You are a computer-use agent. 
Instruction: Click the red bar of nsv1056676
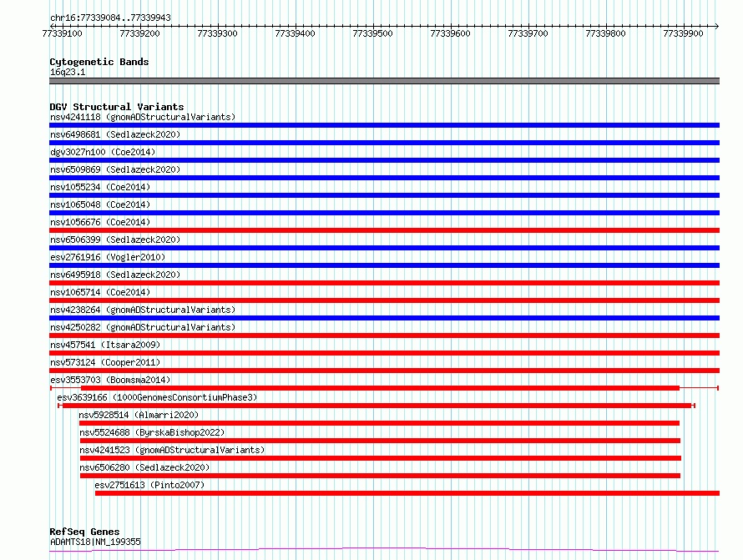point(384,230)
